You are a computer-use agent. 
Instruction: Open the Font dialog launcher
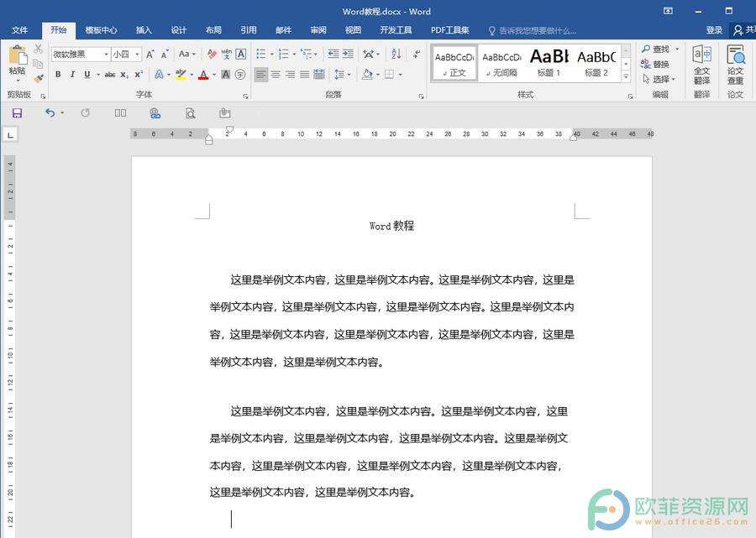tap(245, 97)
